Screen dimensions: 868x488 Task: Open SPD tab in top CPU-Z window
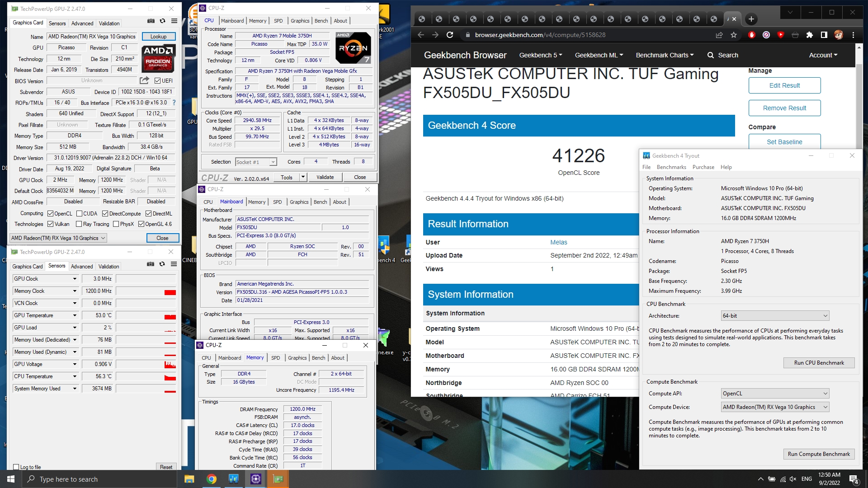[278, 21]
